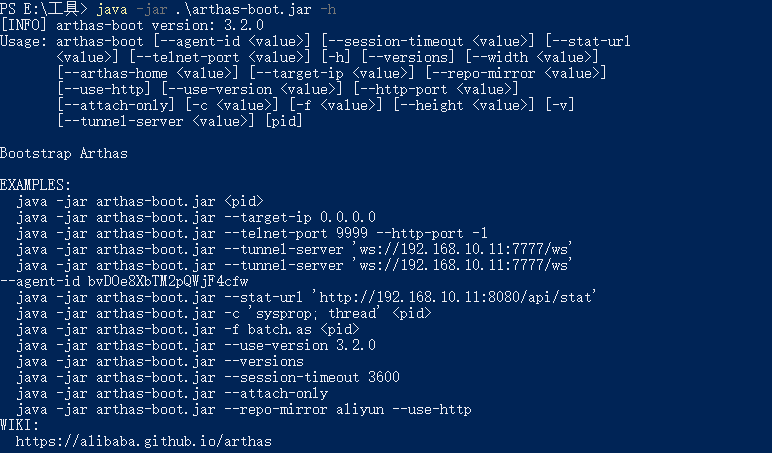Click the --target-ip 0.0.0.0 example line
The height and width of the screenshot is (453, 772).
tap(196, 216)
